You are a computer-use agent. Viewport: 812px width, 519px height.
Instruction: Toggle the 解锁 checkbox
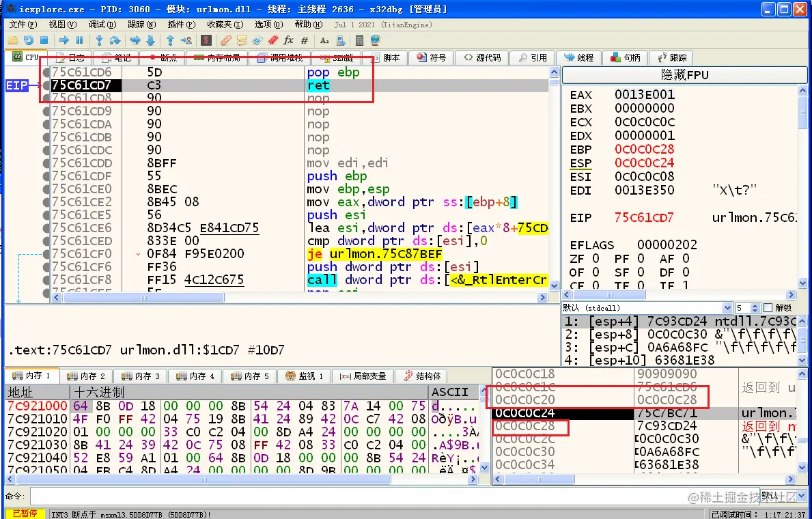click(768, 308)
